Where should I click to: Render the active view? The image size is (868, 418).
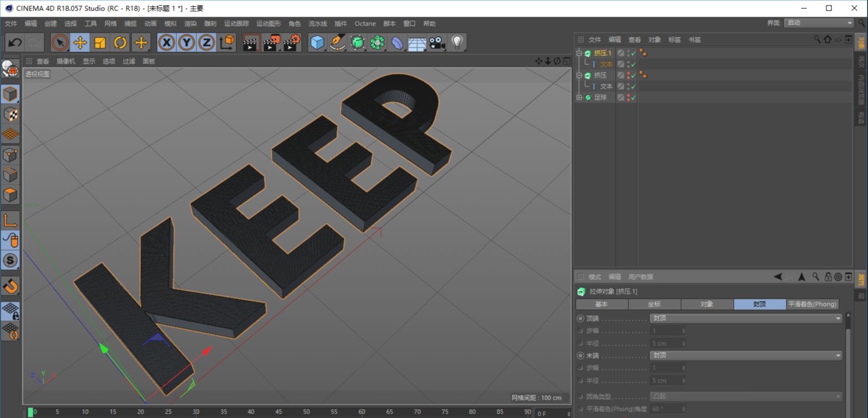click(x=251, y=42)
